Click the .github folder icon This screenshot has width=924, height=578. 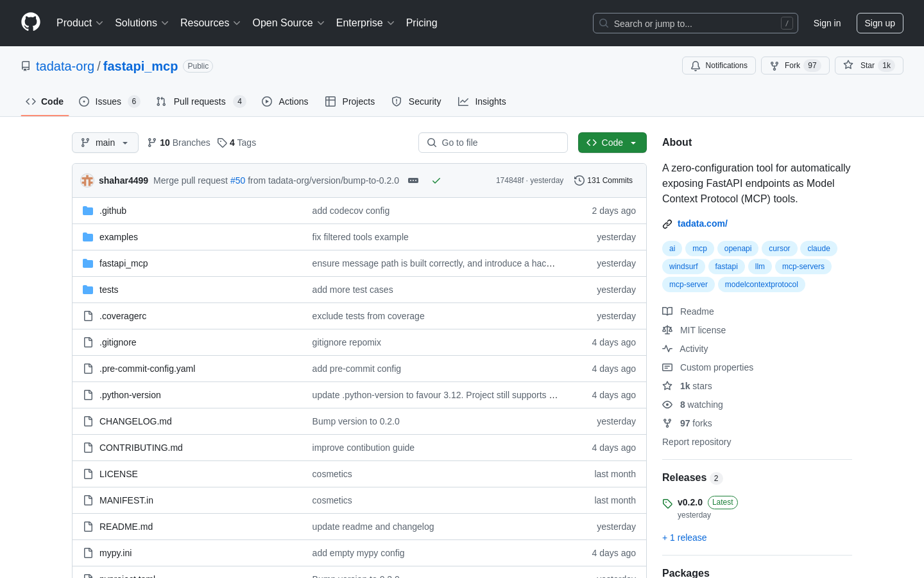(x=88, y=211)
